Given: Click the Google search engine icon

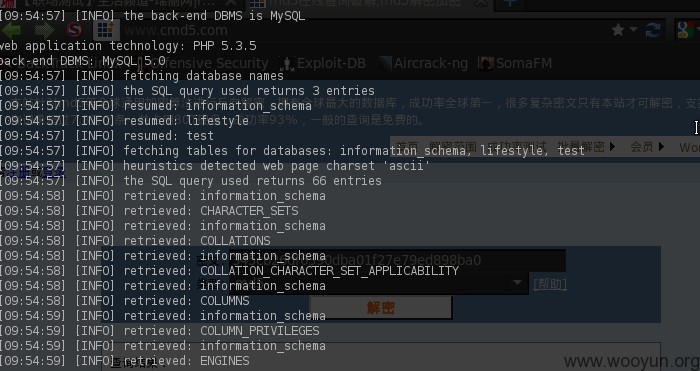Looking at the screenshot, I should click(x=685, y=30).
